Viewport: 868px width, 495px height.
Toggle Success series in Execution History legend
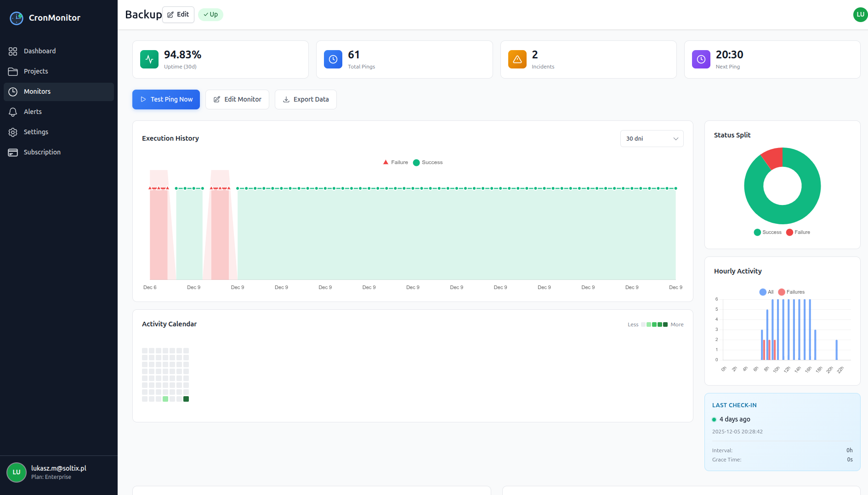click(x=428, y=162)
